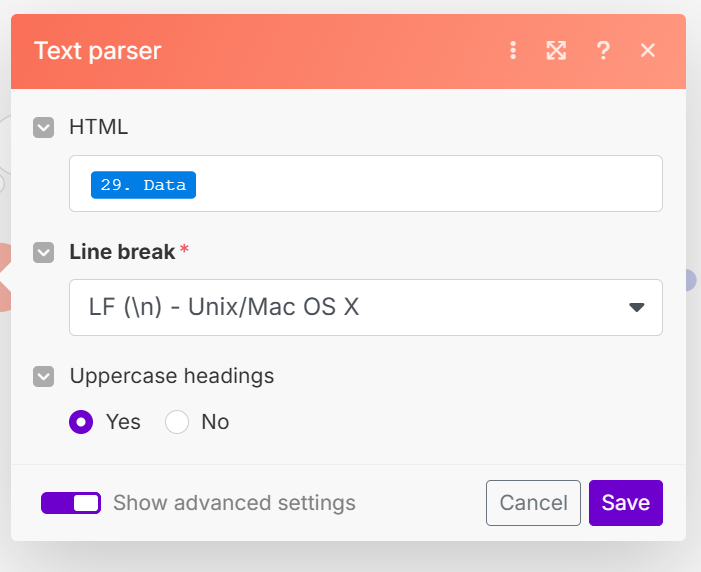Open help via the question mark icon

[x=603, y=51]
